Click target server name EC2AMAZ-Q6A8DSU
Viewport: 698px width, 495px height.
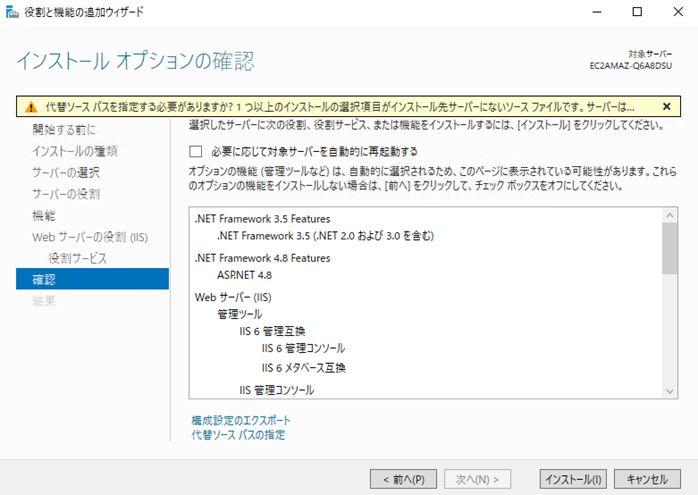(631, 66)
